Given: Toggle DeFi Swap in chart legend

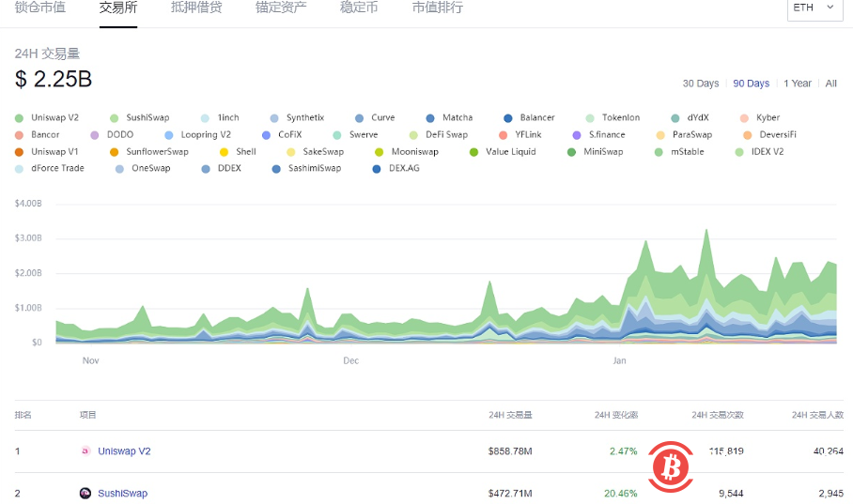Looking at the screenshot, I should click(x=439, y=134).
